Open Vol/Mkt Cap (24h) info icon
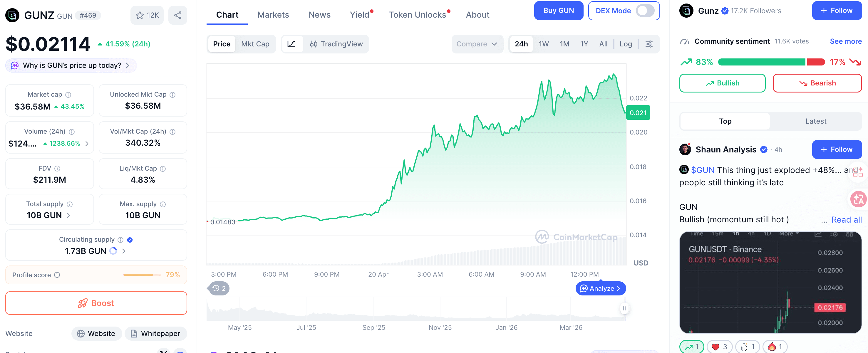868x353 pixels. click(172, 132)
